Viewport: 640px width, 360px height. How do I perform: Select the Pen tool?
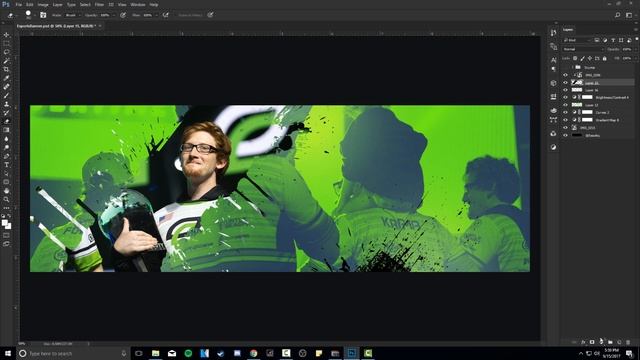7,156
